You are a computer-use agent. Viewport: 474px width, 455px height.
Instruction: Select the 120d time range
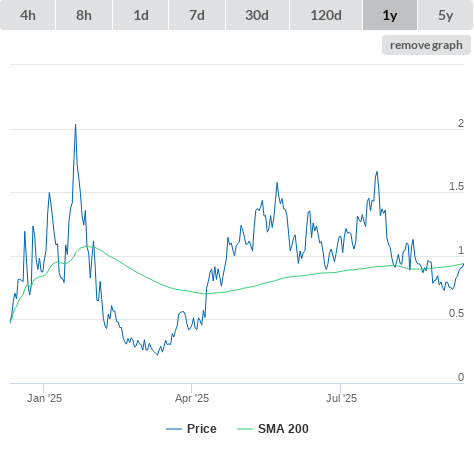(x=326, y=15)
